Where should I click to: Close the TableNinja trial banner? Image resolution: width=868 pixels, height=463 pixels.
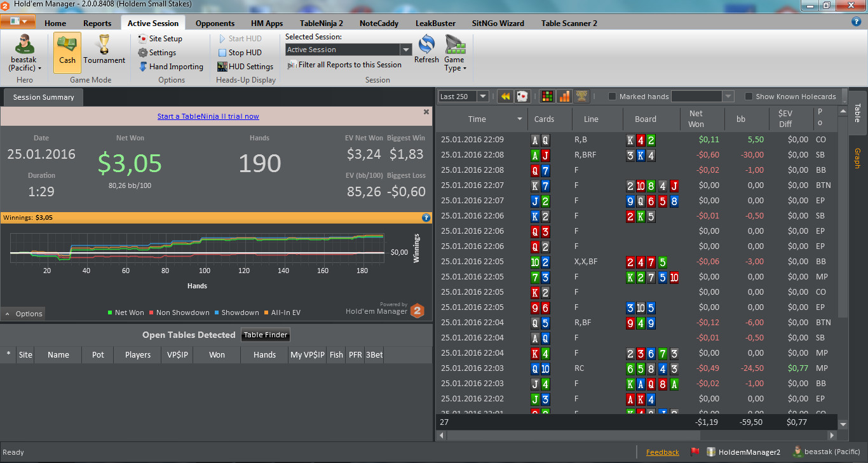(x=426, y=112)
